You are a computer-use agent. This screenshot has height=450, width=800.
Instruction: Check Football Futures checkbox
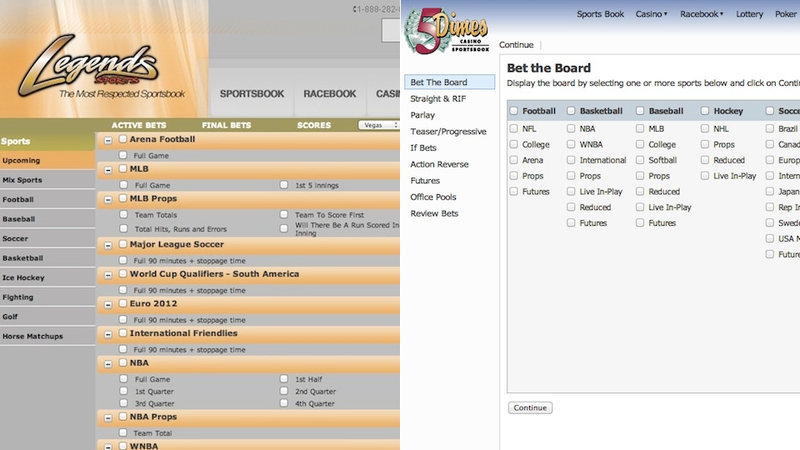pos(514,191)
